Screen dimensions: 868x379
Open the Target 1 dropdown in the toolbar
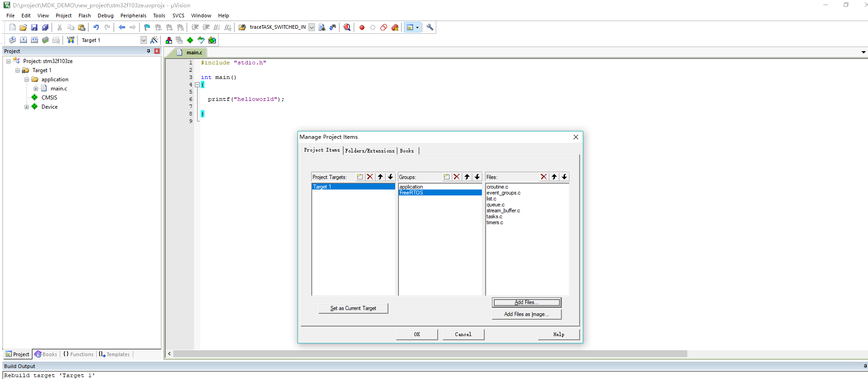[144, 40]
